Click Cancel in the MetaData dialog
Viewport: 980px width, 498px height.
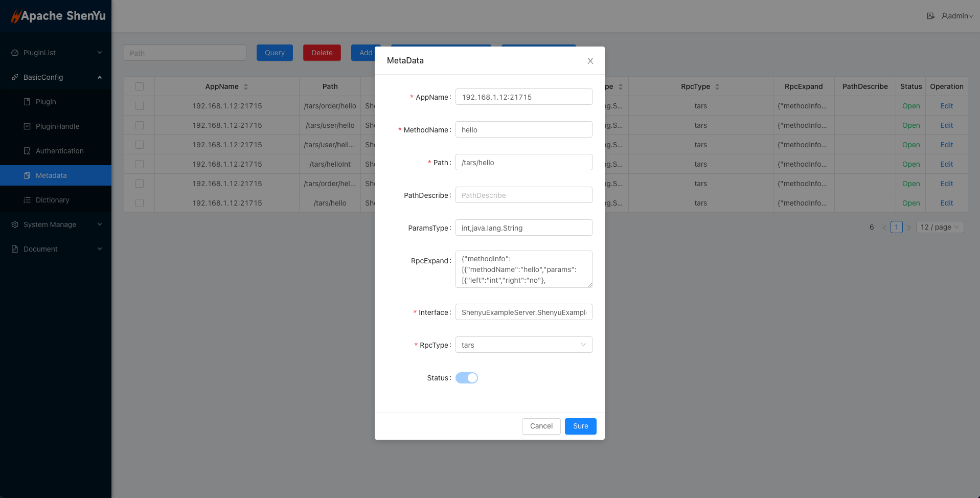pyautogui.click(x=541, y=426)
